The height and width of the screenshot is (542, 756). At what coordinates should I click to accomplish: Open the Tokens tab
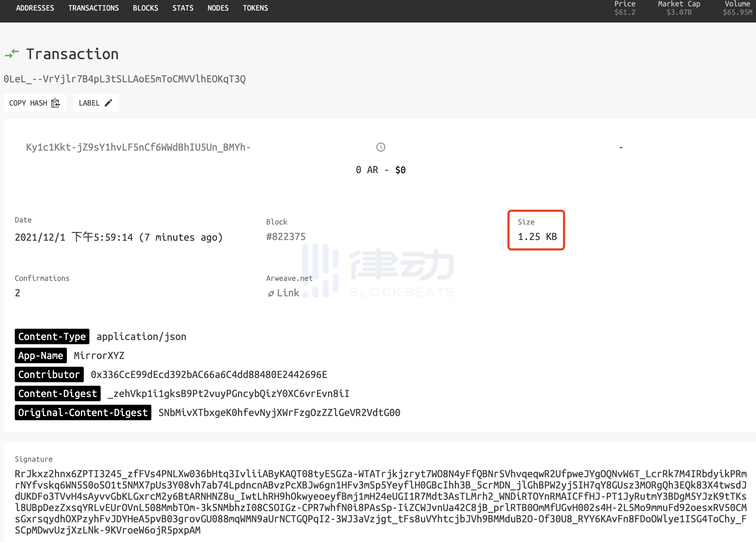255,8
